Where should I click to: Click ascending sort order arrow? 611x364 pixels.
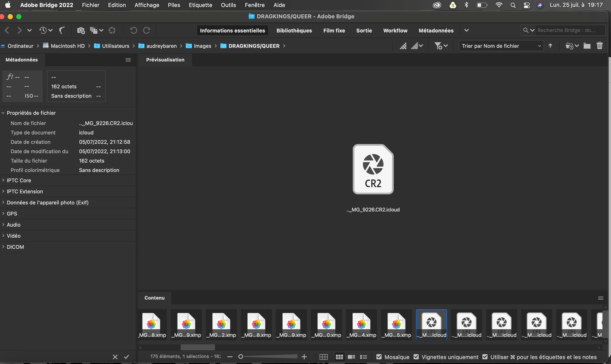550,46
